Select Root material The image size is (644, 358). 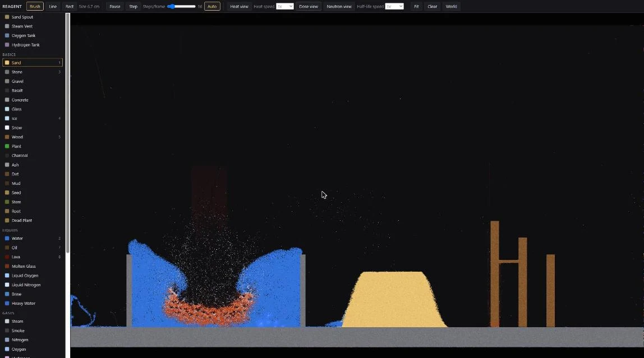pyautogui.click(x=33, y=211)
